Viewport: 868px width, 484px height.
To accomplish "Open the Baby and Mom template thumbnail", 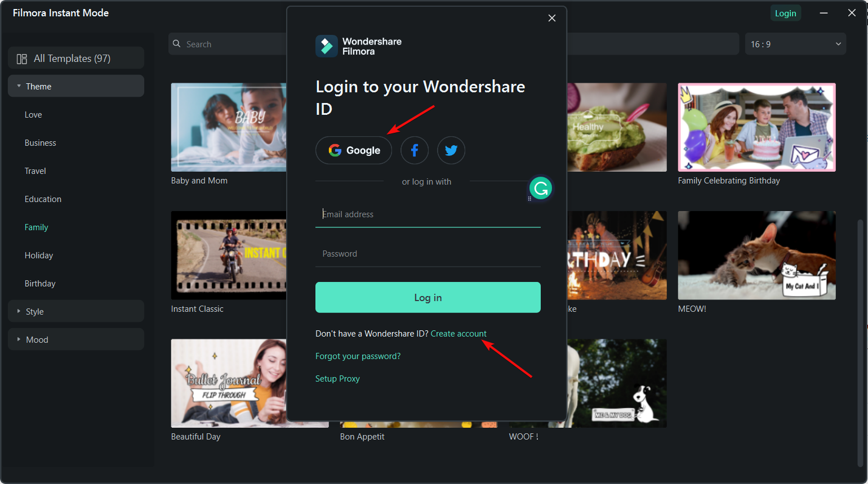I will coord(229,127).
